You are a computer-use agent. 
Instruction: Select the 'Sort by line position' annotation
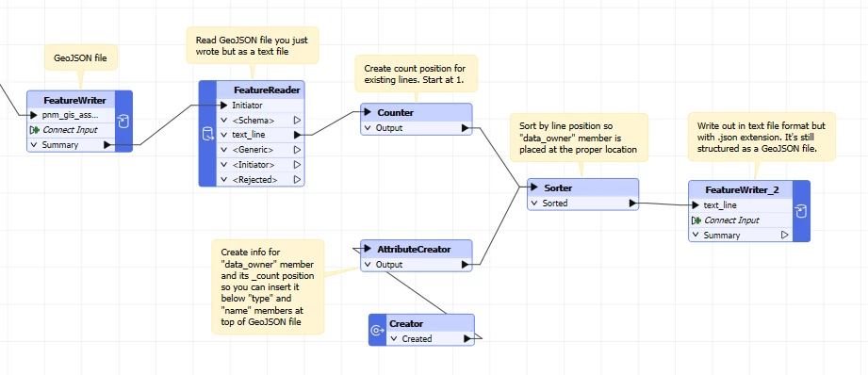579,138
